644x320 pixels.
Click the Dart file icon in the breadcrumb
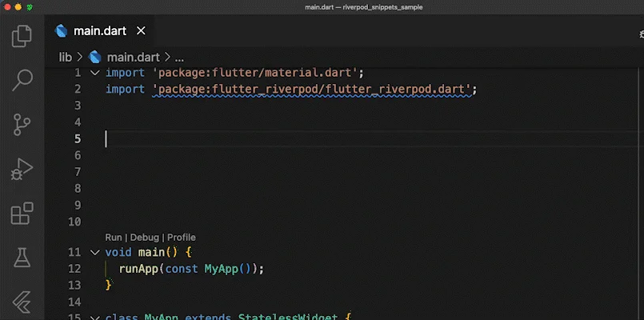tap(95, 58)
